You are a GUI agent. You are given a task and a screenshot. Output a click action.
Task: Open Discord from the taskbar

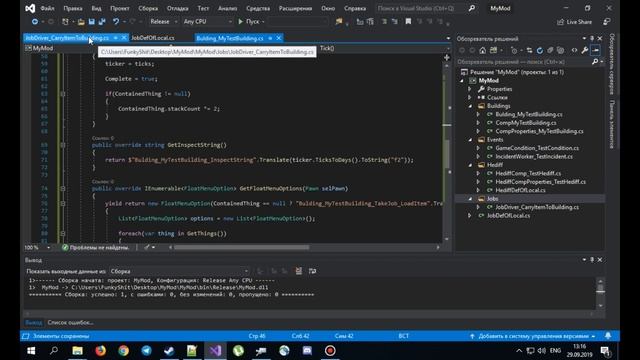(x=307, y=351)
